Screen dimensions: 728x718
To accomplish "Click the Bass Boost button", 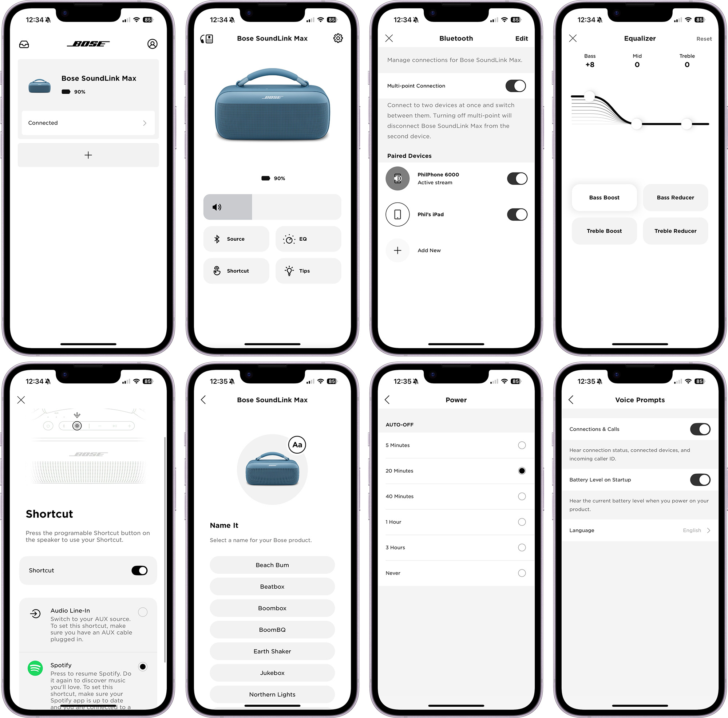I will click(602, 198).
